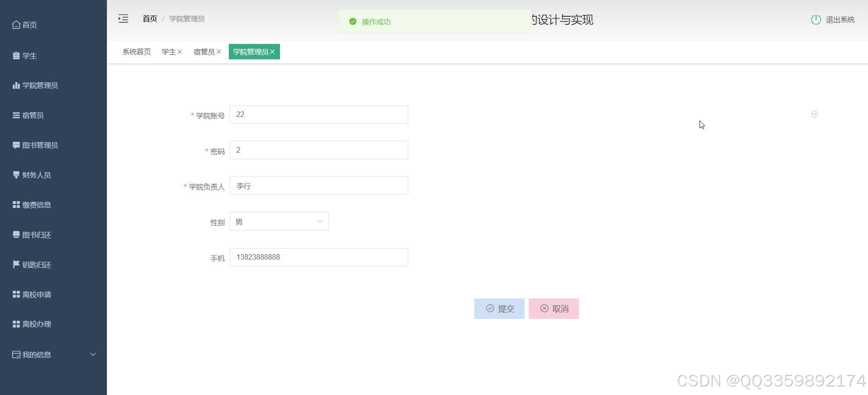Click the green success check icon
The width and height of the screenshot is (868, 395).
tap(353, 21)
